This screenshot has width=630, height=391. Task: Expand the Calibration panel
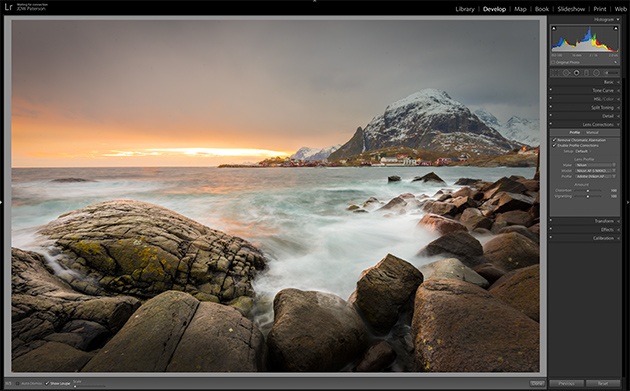pos(618,238)
